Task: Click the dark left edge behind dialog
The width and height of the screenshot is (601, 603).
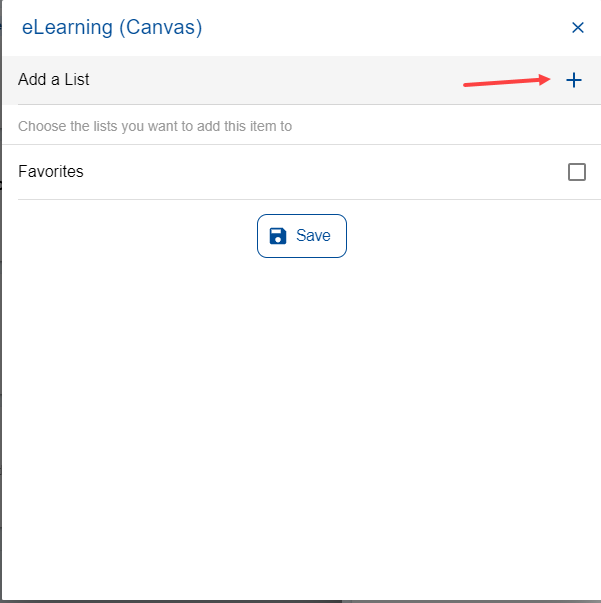Action: pyautogui.click(x=1, y=302)
